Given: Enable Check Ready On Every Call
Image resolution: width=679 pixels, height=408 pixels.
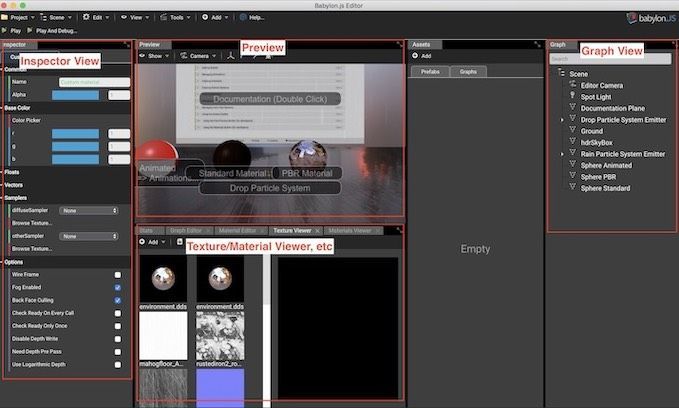Looking at the screenshot, I should tap(118, 313).
